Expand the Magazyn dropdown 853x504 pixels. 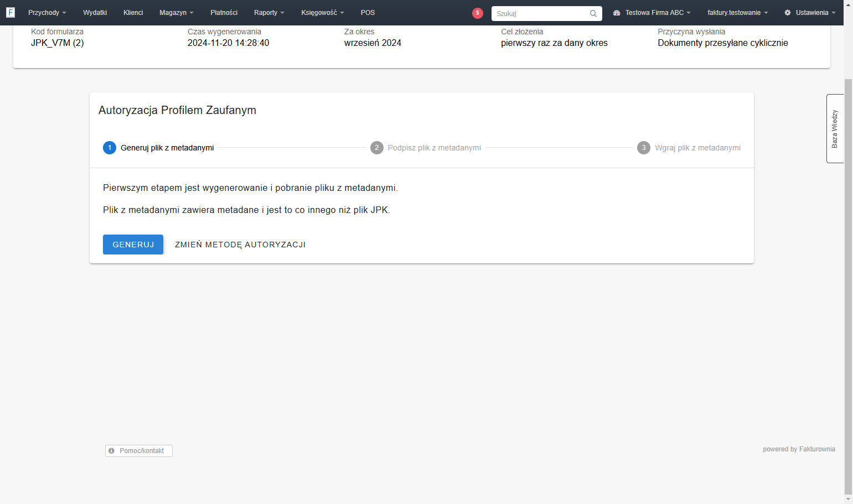coord(177,13)
